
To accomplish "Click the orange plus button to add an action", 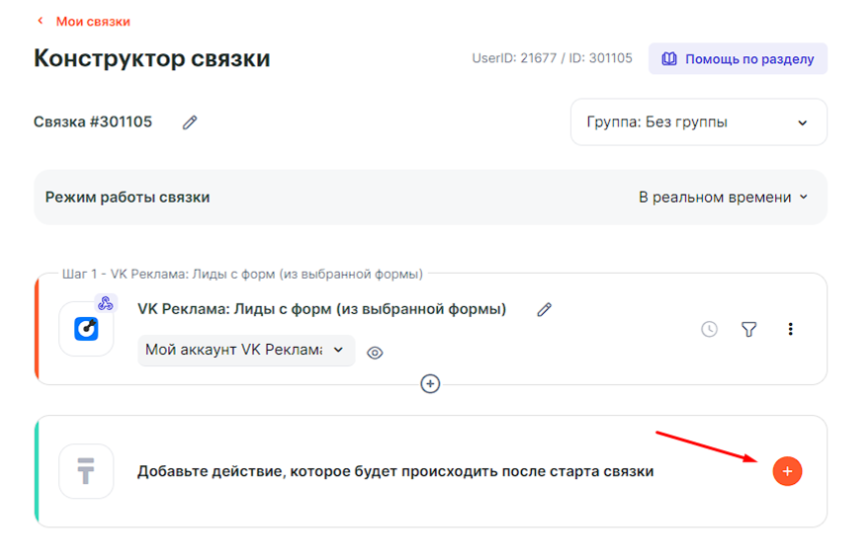I will [x=787, y=471].
